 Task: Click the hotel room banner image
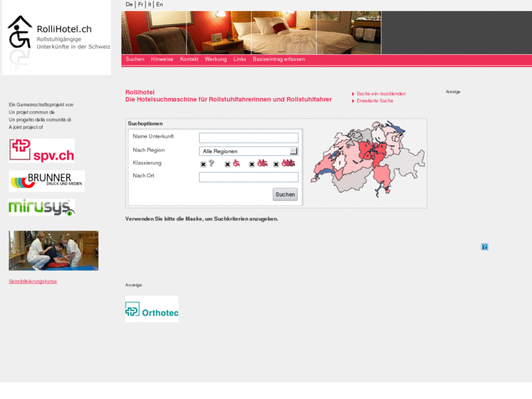click(x=252, y=33)
